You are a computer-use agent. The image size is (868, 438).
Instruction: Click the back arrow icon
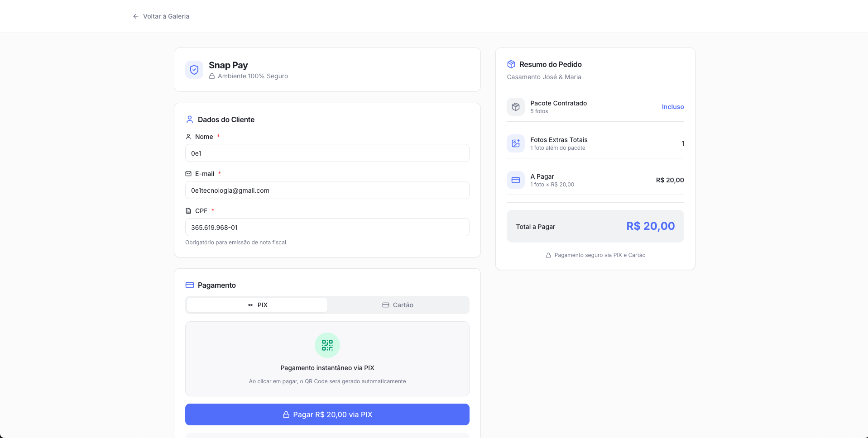coord(136,16)
